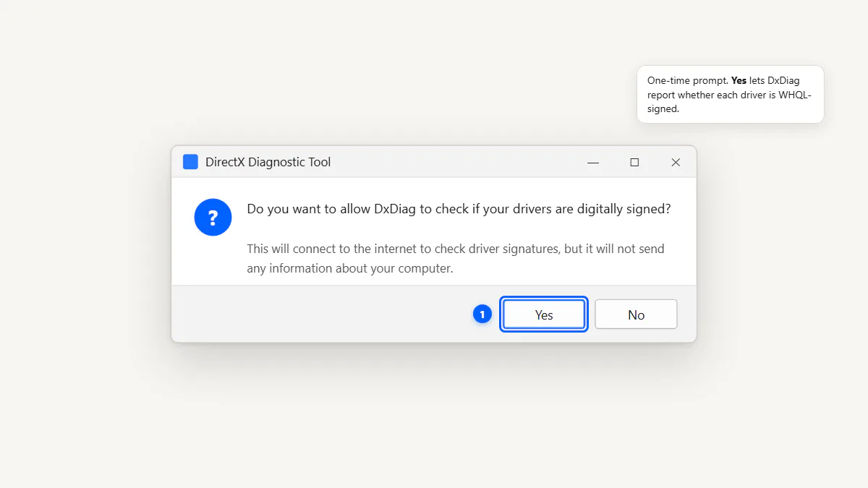Click the Yes button
Viewport: 868px width, 488px height.
[x=543, y=314]
